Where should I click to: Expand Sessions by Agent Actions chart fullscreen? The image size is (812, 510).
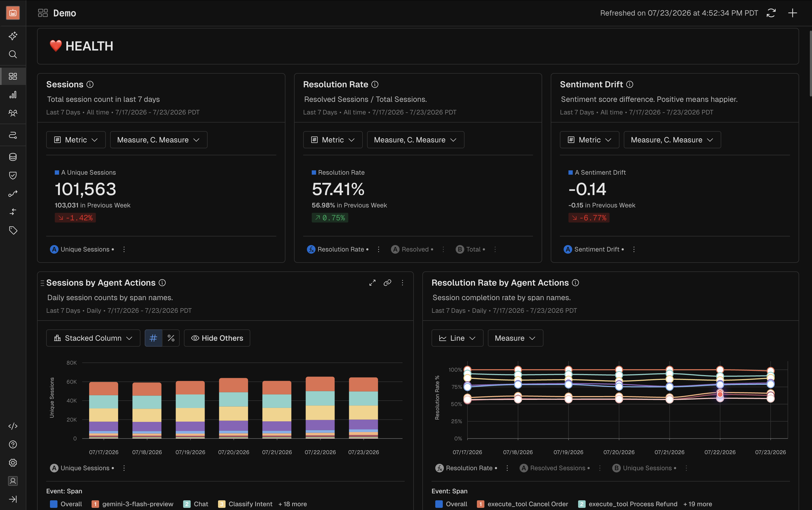(x=372, y=283)
